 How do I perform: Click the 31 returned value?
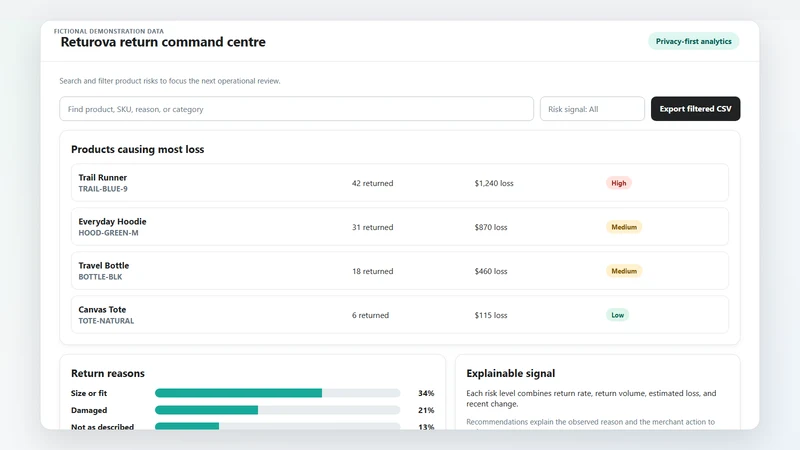click(x=372, y=227)
